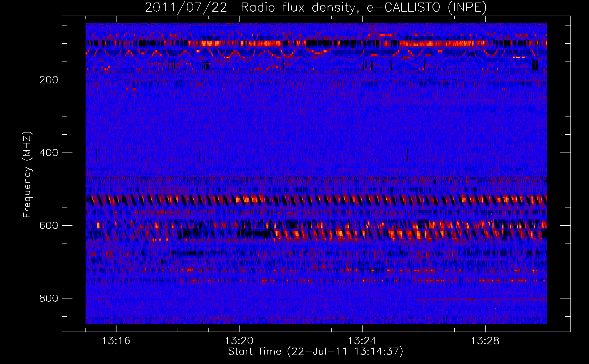
Task: Select the "Start Time (22-Jul-11 13:14:37)" label
Action: (316, 352)
